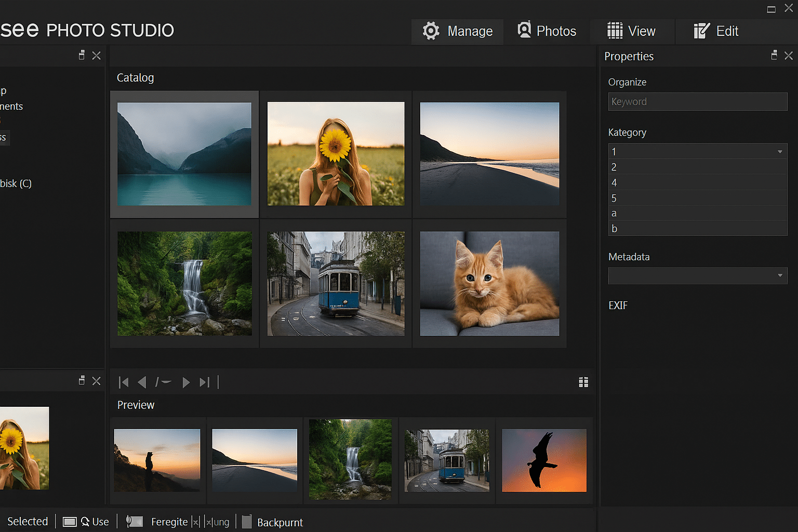Screen dimensions: 798x532
Task: Pin the Properties panel
Action: pos(774,56)
